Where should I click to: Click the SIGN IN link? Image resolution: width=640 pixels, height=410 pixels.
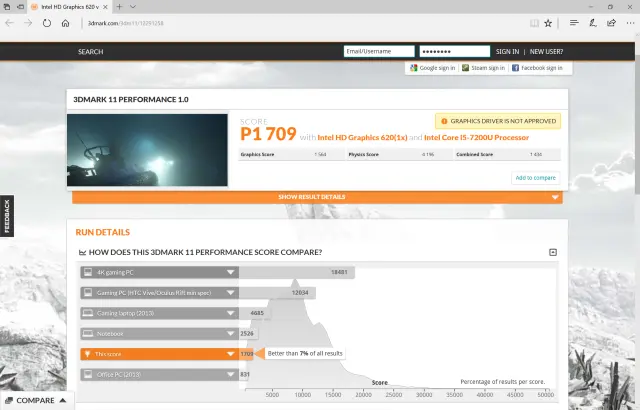(x=507, y=51)
